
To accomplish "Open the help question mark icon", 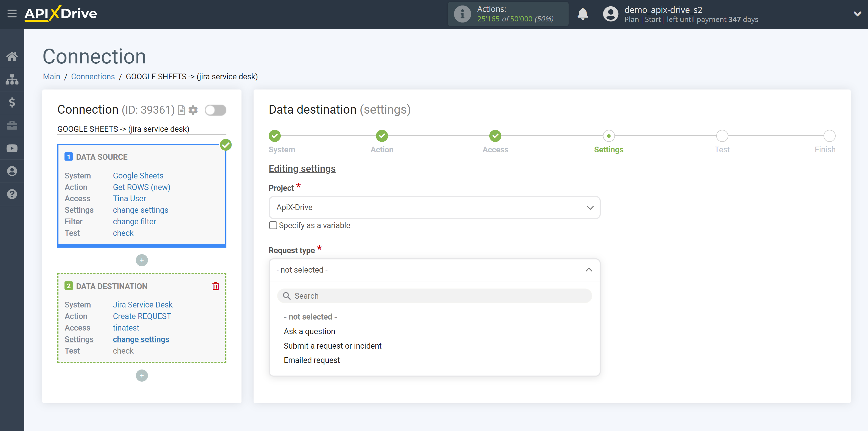I will (12, 194).
